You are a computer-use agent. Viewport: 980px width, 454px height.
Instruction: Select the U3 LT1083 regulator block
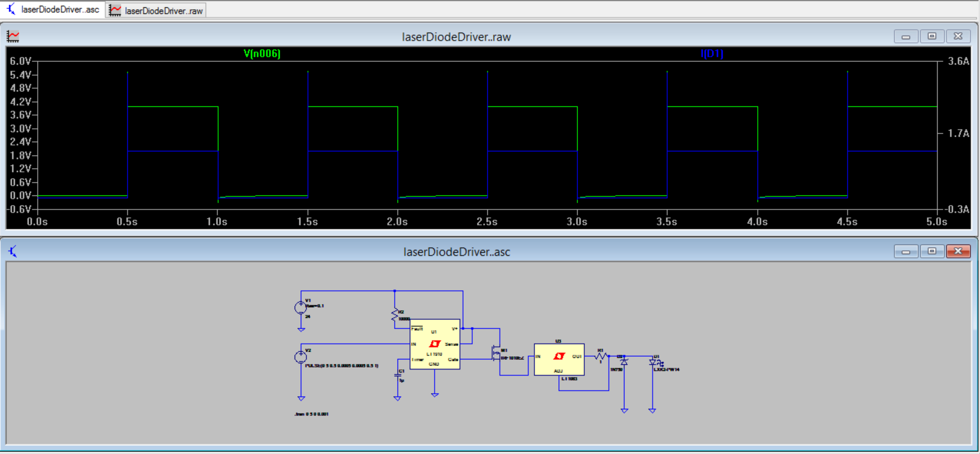coord(559,359)
